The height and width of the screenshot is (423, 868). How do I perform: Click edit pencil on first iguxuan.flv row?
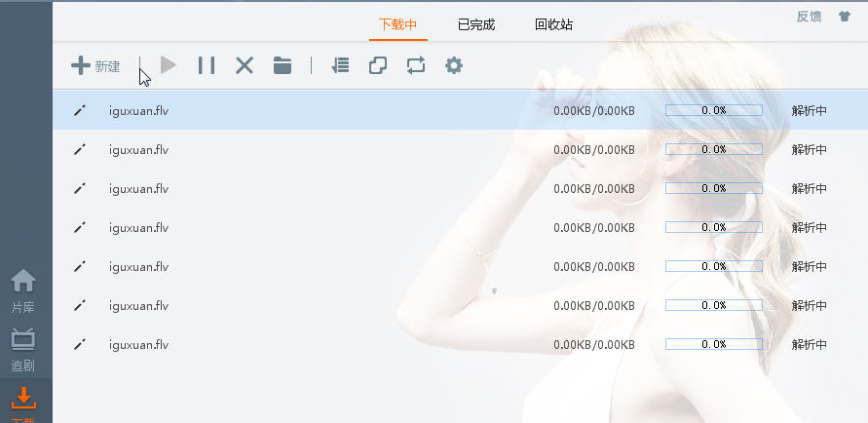point(80,110)
